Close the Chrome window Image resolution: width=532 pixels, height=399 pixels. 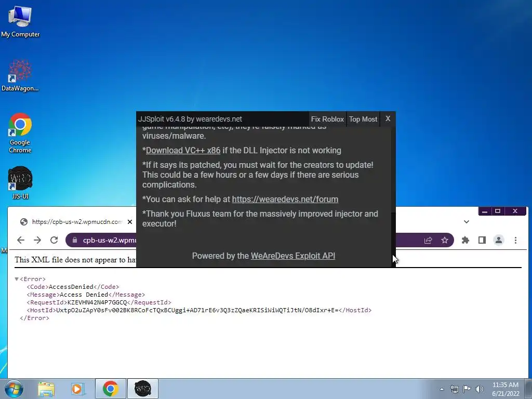[515, 211]
